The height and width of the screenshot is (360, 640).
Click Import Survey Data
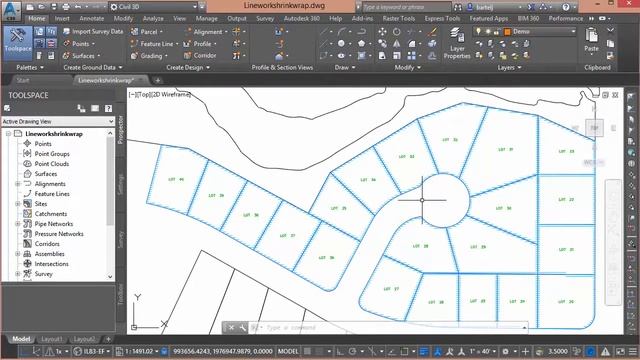pyautogui.click(x=93, y=31)
